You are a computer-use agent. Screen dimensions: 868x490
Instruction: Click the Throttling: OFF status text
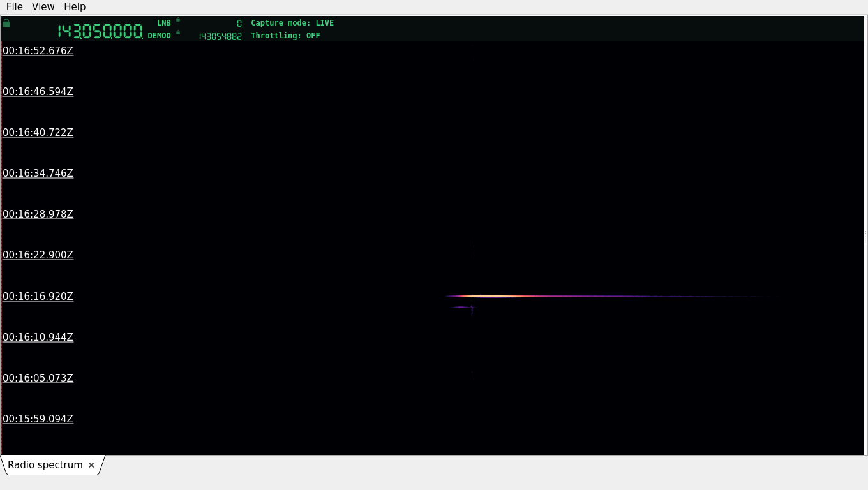point(285,36)
